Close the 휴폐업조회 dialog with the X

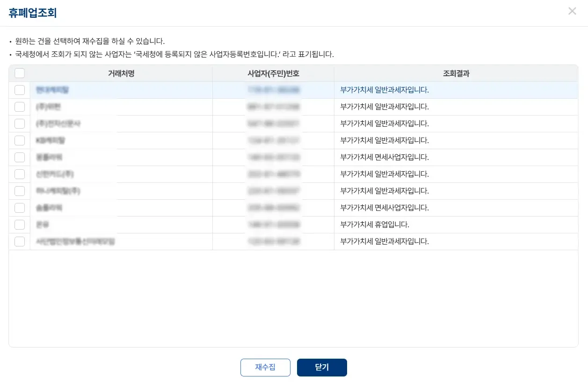(572, 11)
